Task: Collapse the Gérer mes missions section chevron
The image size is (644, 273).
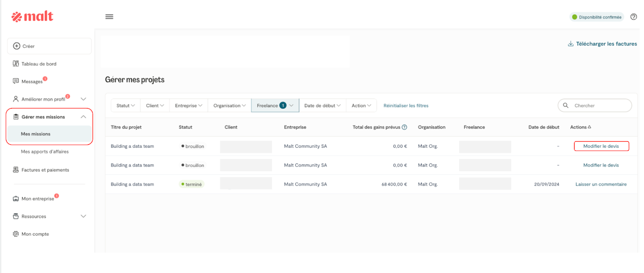Action: pyautogui.click(x=84, y=117)
